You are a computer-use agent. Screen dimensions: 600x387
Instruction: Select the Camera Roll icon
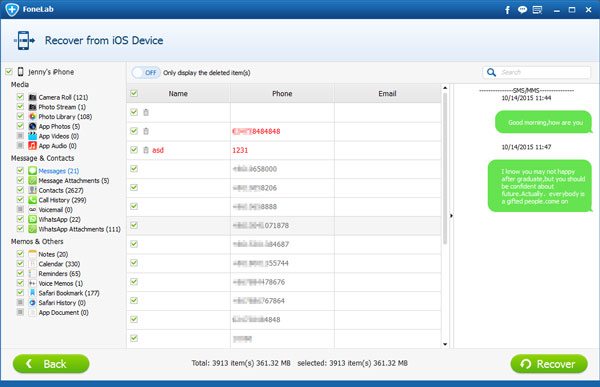coord(33,97)
